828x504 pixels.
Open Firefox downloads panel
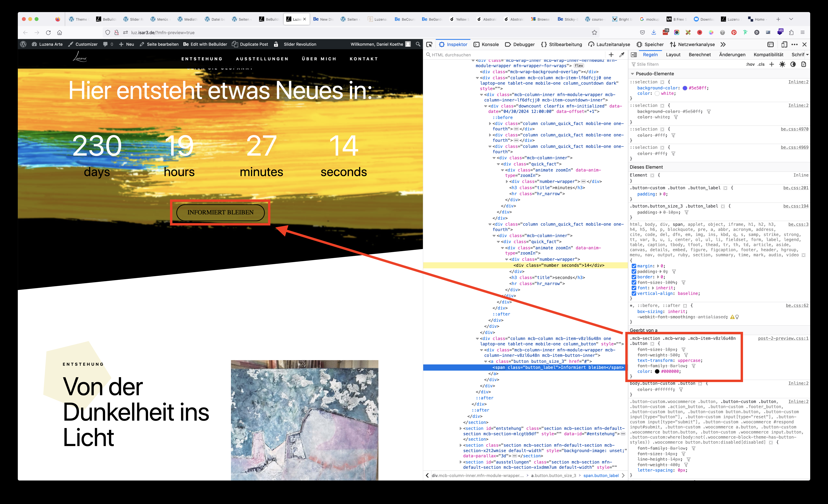[654, 33]
